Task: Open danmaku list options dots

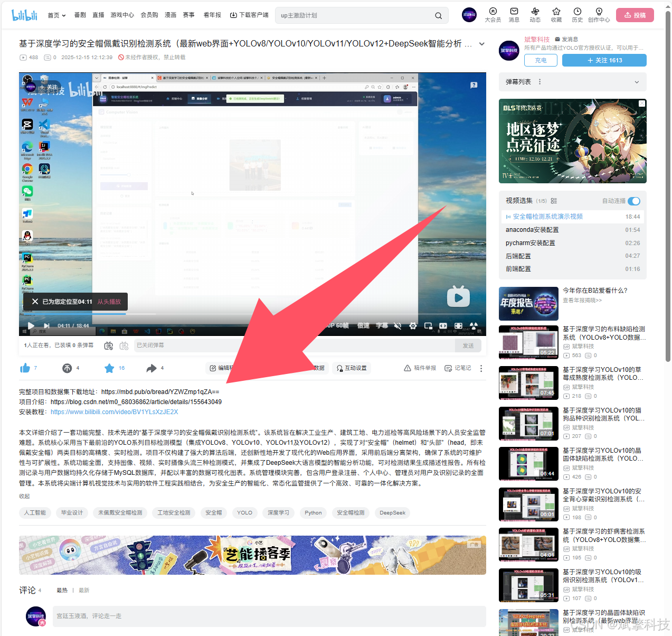Action: pos(540,82)
